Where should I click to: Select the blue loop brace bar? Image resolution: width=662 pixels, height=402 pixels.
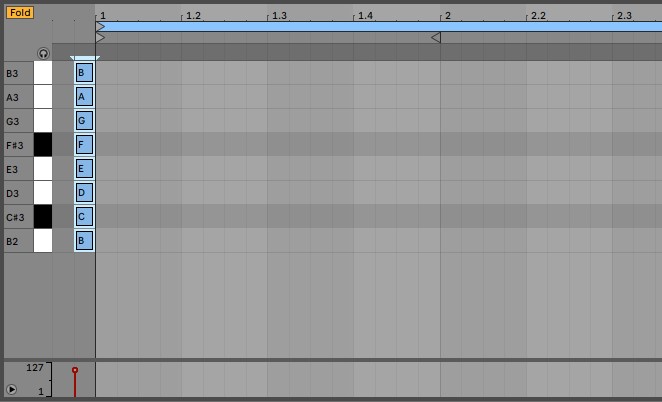click(379, 27)
